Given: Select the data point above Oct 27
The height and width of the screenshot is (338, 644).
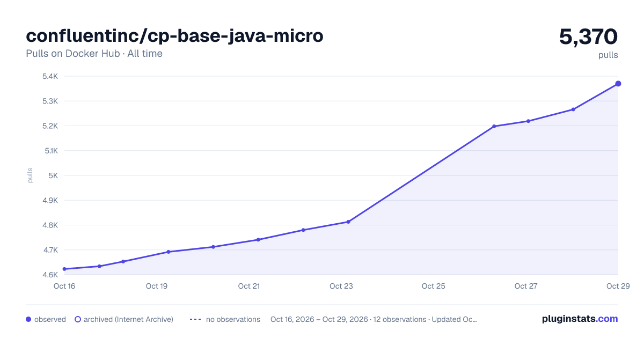Looking at the screenshot, I should [x=528, y=121].
